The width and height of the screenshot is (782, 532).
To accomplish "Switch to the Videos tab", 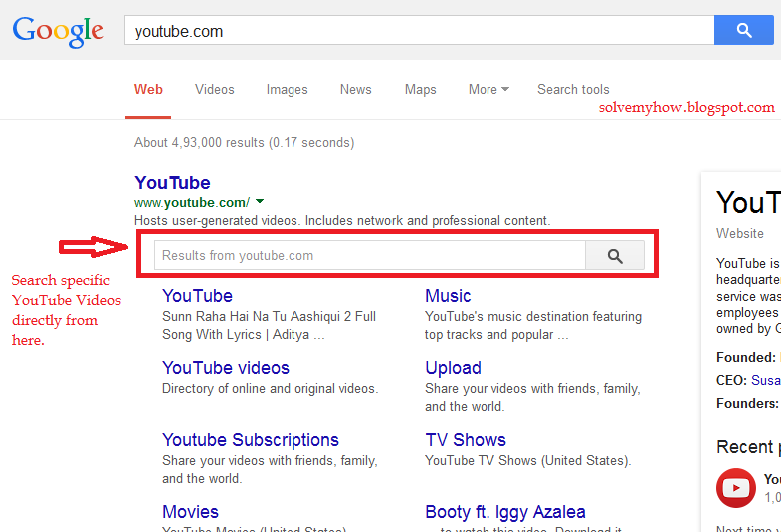I will click(214, 89).
